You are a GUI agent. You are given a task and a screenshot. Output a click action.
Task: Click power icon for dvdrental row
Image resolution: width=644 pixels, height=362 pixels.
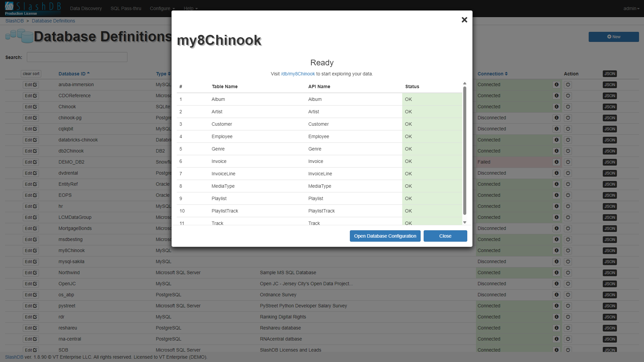(568, 173)
